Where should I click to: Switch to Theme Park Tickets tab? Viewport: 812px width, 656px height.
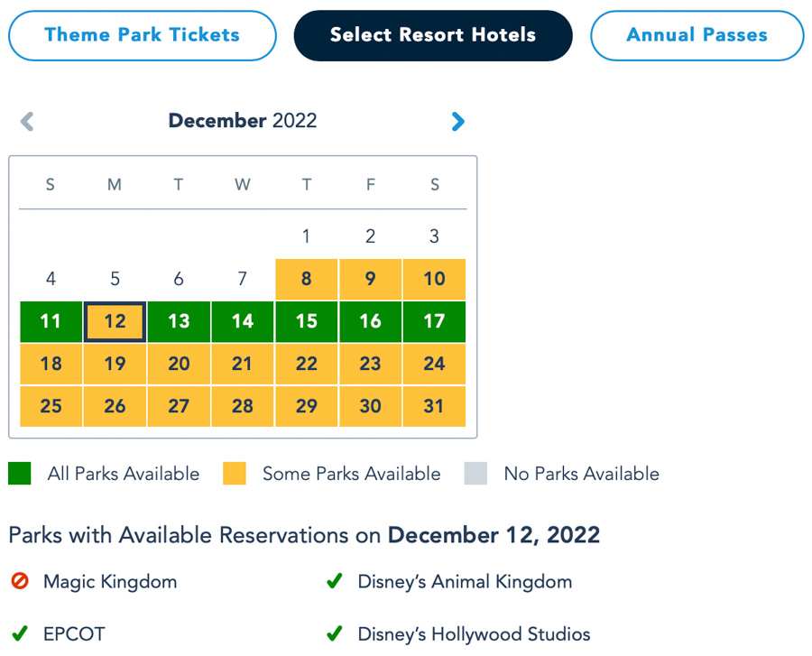tap(143, 35)
